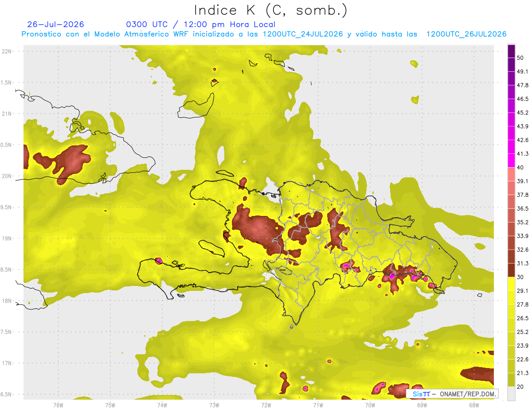The image size is (532, 411).
Task: Click the colorbar value "50"
Action: [x=520, y=58]
